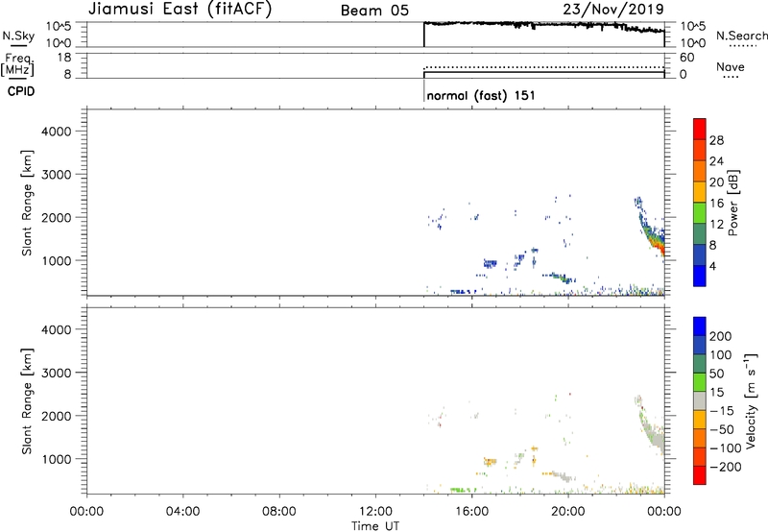Click the 'Power [dB]' color bar label

732,203
